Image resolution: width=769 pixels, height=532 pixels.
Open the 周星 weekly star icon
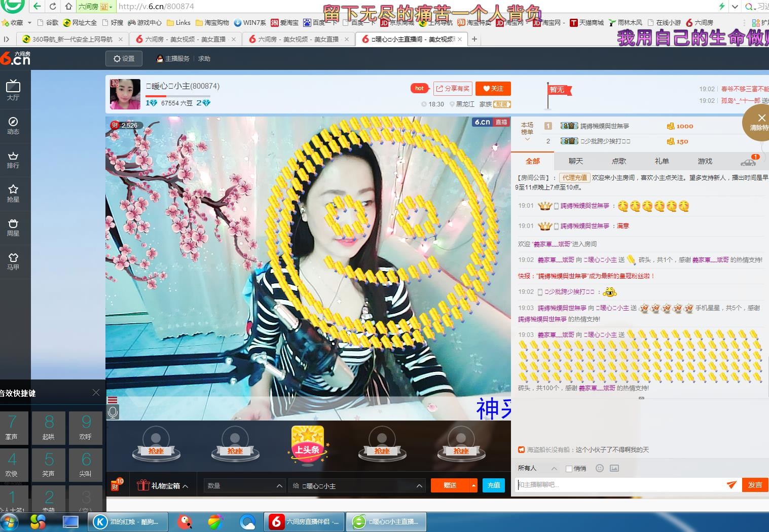13,227
